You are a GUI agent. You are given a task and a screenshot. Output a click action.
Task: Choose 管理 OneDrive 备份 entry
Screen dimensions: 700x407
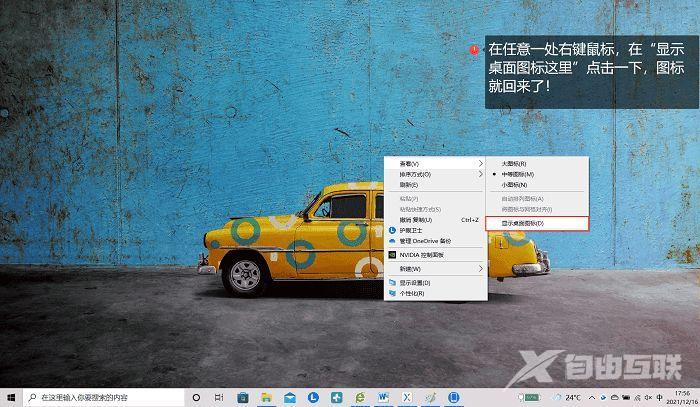point(435,241)
